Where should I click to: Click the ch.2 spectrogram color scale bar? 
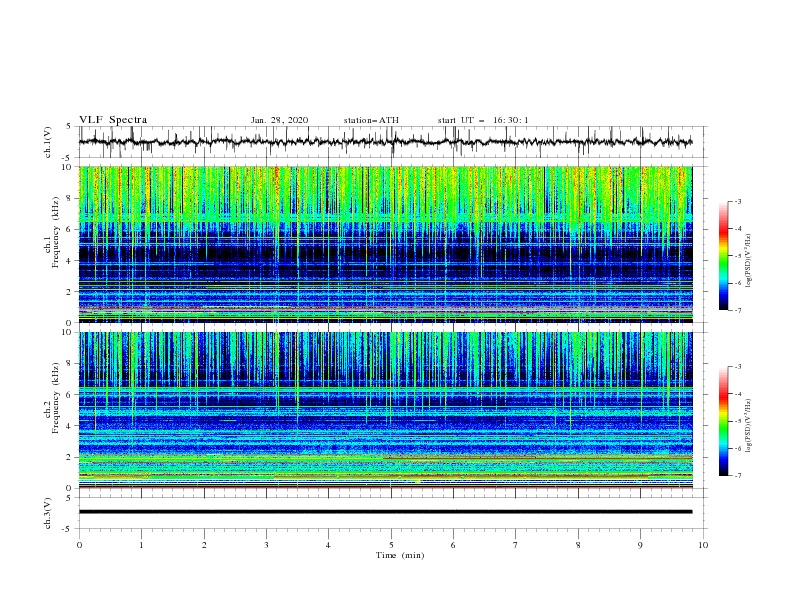(x=723, y=421)
